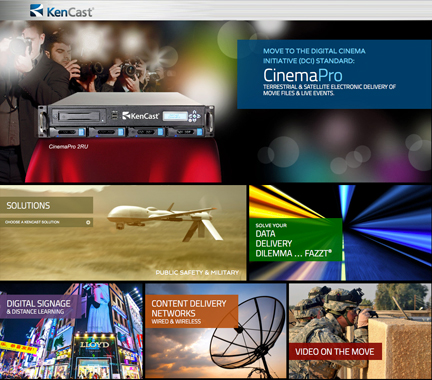Click the CinemaPro 2RU caption
The image size is (432, 380).
click(68, 146)
